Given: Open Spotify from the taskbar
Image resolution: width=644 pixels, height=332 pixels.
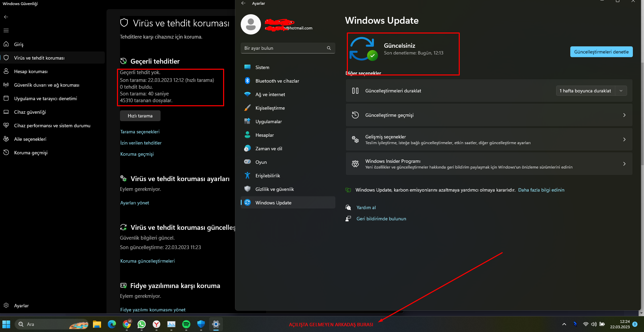Looking at the screenshot, I should pos(186,324).
